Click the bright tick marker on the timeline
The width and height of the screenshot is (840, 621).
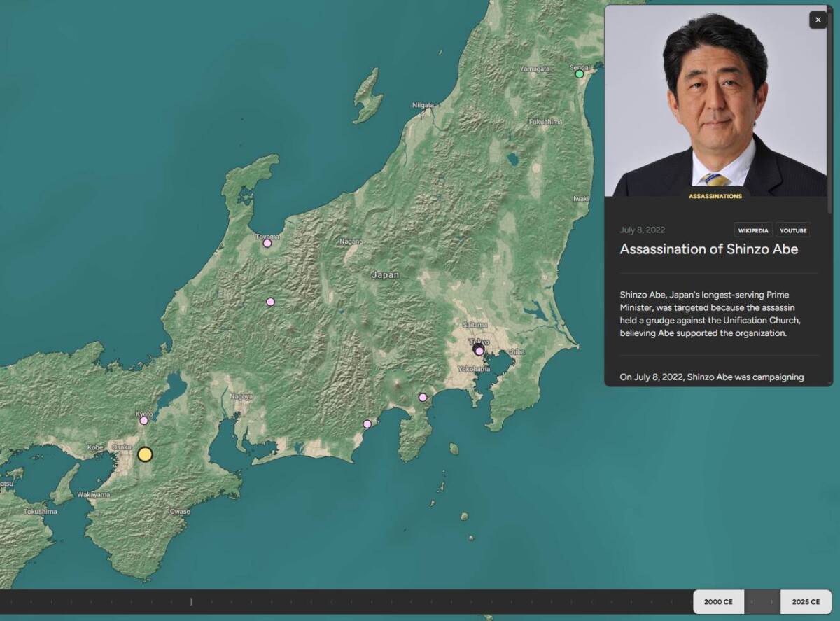click(191, 601)
